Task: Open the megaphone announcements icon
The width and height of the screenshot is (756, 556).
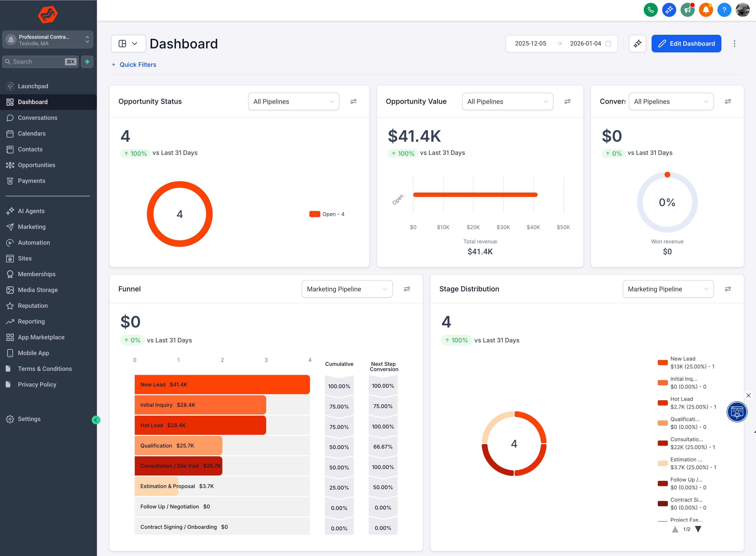Action: coord(687,10)
